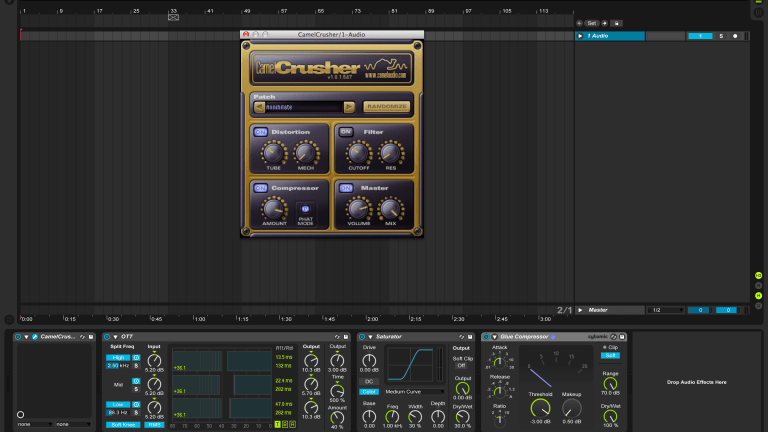
Task: Select OTT B view button
Action: click(285, 424)
